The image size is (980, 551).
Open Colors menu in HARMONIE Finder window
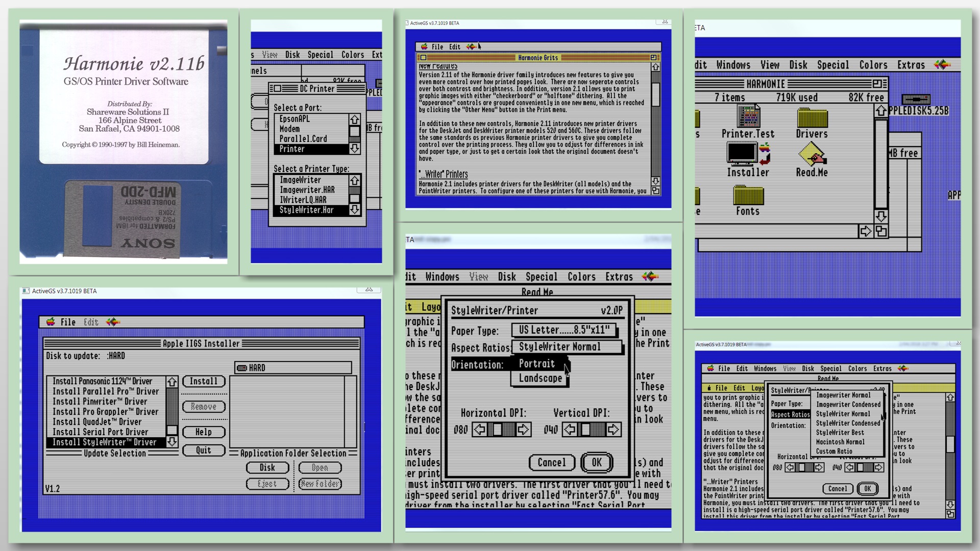coord(873,65)
